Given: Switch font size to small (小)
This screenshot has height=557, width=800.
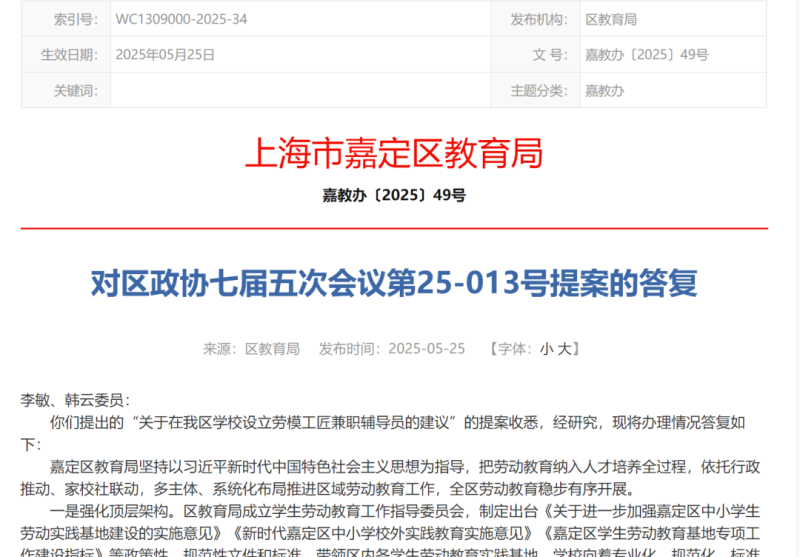Looking at the screenshot, I should click(546, 349).
